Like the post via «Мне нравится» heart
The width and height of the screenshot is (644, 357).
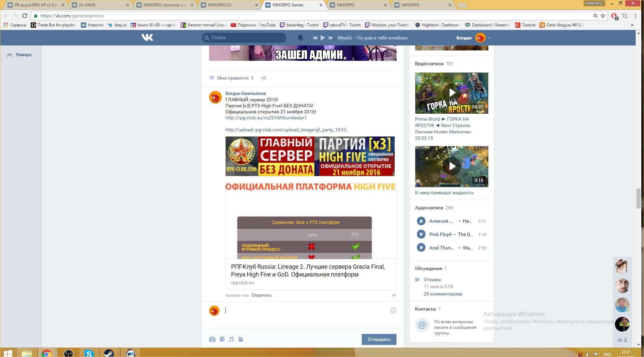tap(212, 78)
